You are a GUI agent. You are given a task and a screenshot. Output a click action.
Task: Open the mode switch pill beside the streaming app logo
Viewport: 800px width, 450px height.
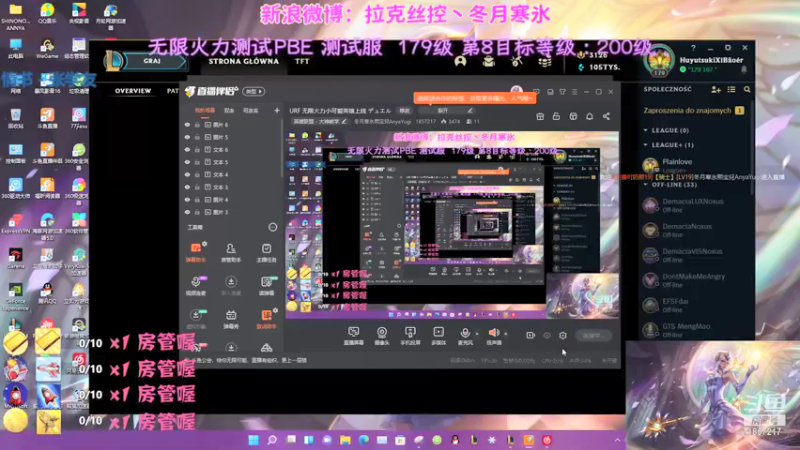(x=254, y=91)
